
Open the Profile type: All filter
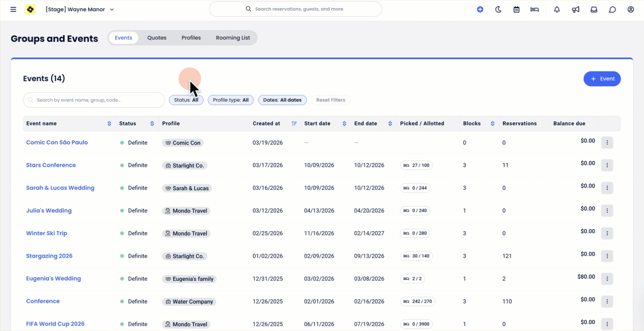(x=230, y=100)
